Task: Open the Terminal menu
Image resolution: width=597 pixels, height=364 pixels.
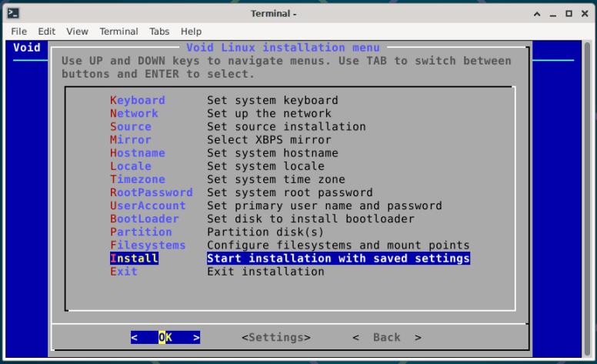Action: pos(118,32)
